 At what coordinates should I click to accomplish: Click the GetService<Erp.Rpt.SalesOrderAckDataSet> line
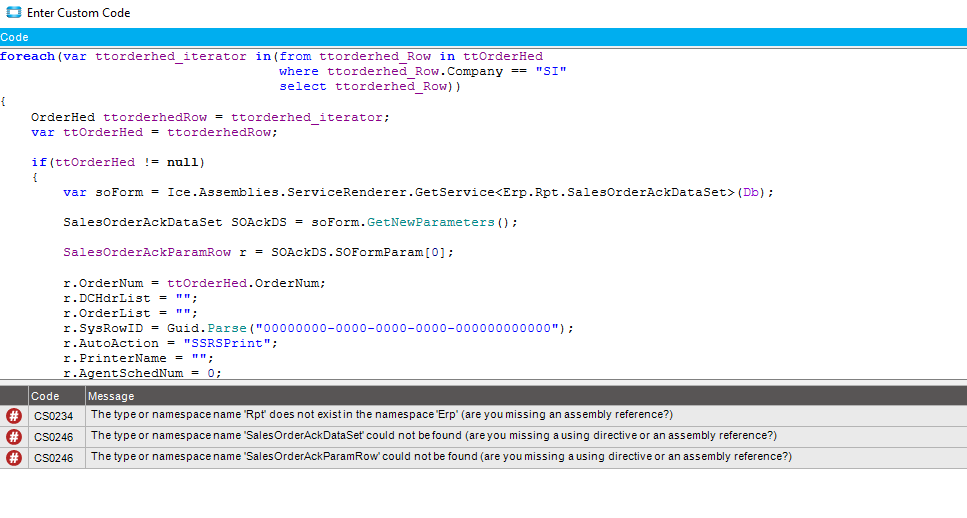pos(418,192)
